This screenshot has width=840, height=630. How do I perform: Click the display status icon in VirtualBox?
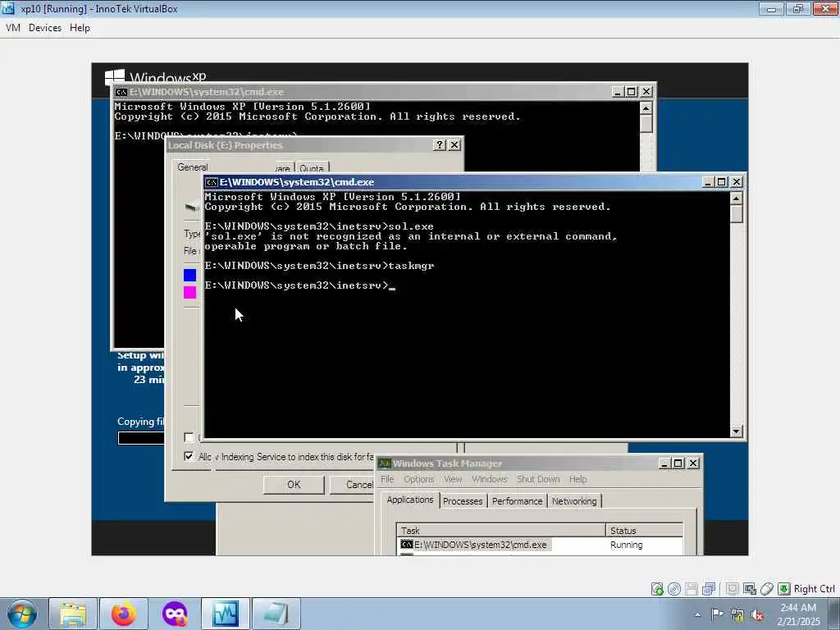(x=732, y=589)
